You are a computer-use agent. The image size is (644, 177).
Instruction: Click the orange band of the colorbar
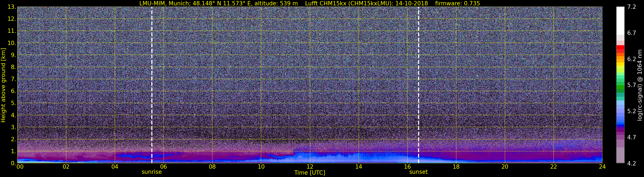620,58
